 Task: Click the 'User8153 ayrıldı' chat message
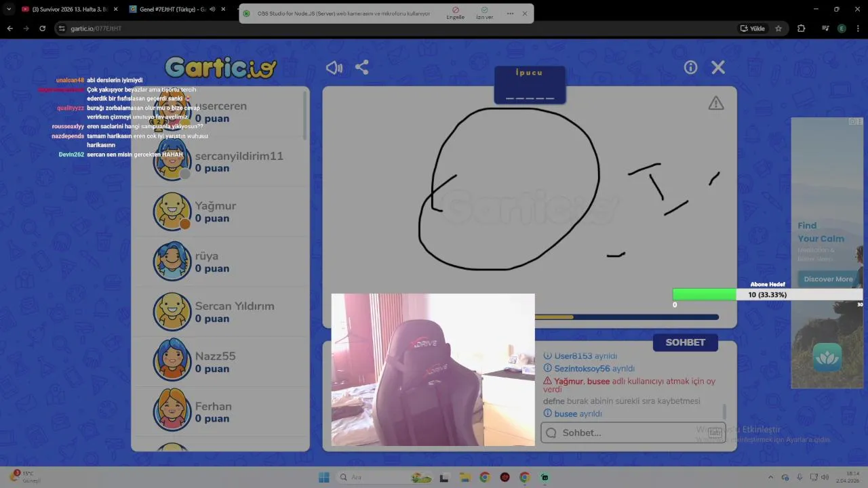pos(580,356)
